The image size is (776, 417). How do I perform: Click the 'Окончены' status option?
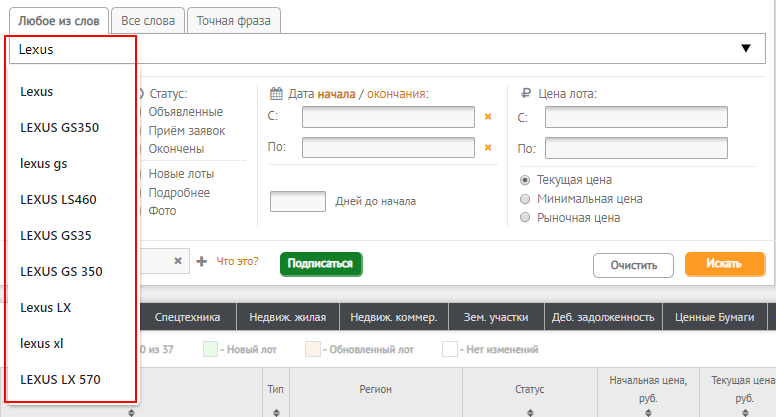pyautogui.click(x=176, y=149)
